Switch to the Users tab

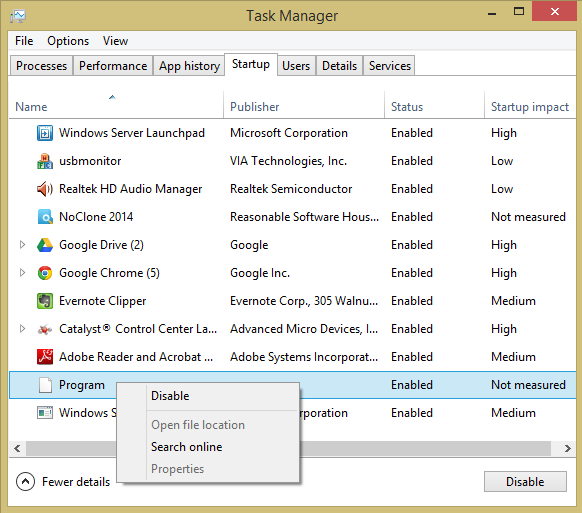pyautogui.click(x=296, y=66)
